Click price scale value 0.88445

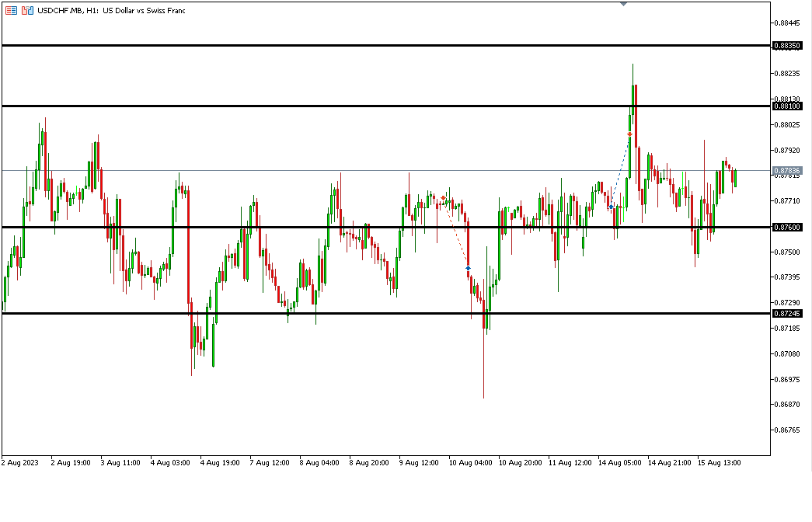click(x=787, y=23)
